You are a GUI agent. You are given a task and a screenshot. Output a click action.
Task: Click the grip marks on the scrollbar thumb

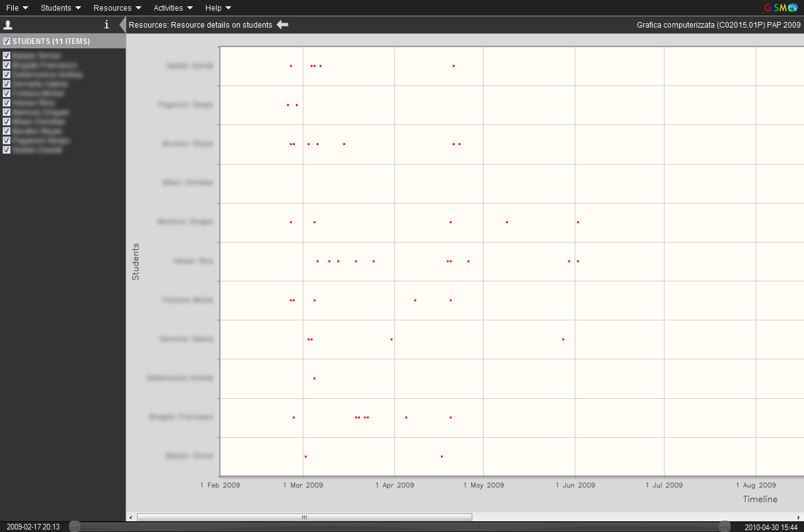click(304, 518)
